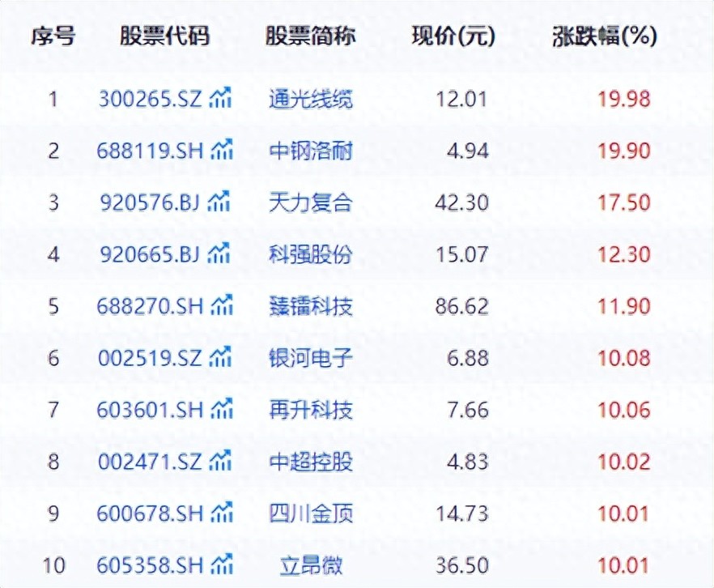
Task: Select change value 12.30
Action: [623, 254]
